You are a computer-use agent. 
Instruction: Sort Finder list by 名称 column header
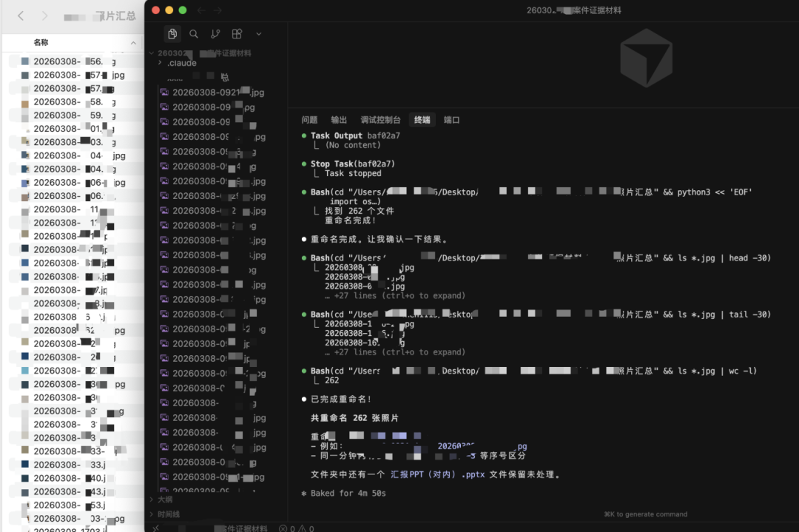tap(41, 42)
